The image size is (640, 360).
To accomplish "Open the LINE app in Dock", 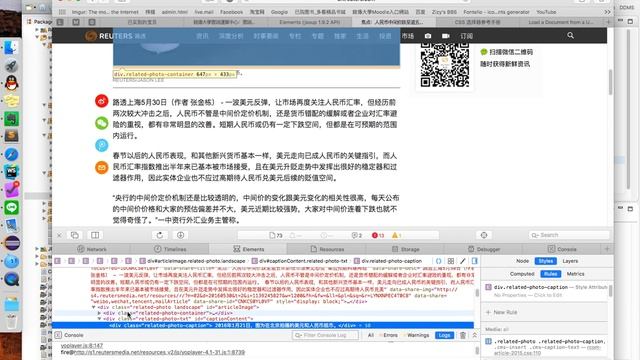I will (11, 208).
